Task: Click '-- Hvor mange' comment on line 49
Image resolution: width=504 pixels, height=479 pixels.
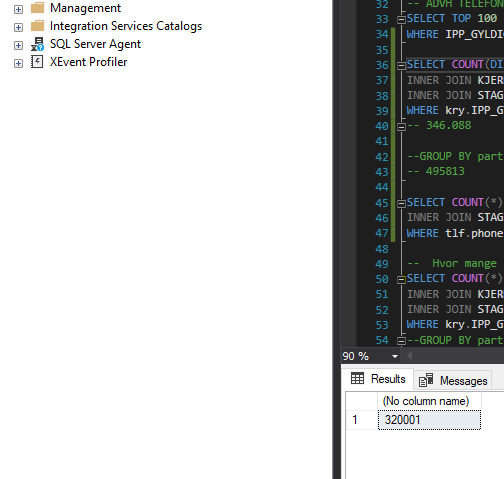Action: (452, 263)
